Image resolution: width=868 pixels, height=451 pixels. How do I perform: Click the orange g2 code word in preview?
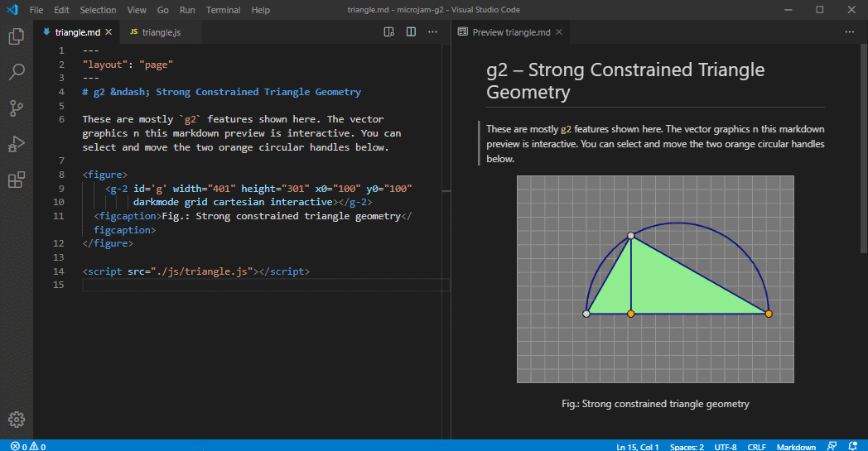(566, 129)
